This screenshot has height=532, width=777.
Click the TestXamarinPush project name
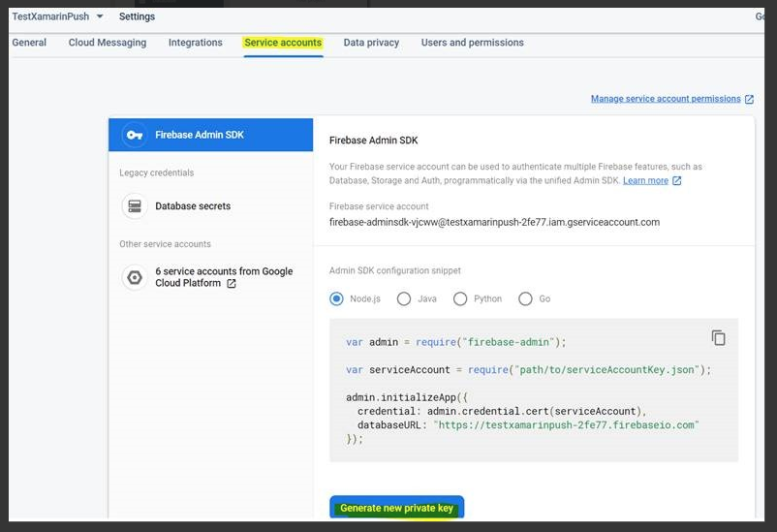[50, 16]
